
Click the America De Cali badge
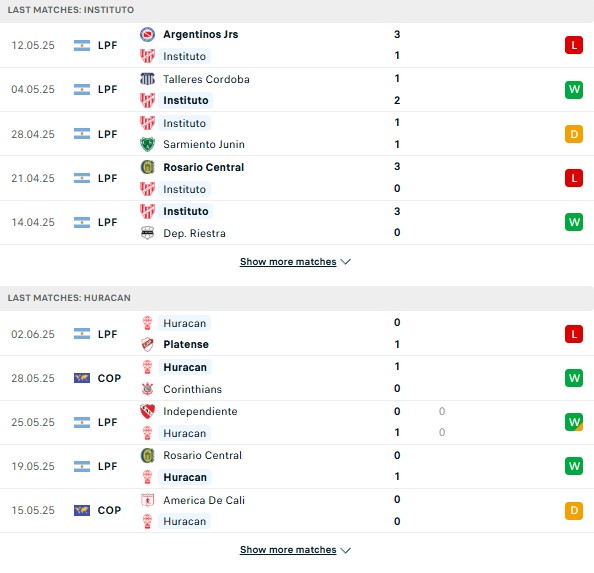tap(147, 500)
